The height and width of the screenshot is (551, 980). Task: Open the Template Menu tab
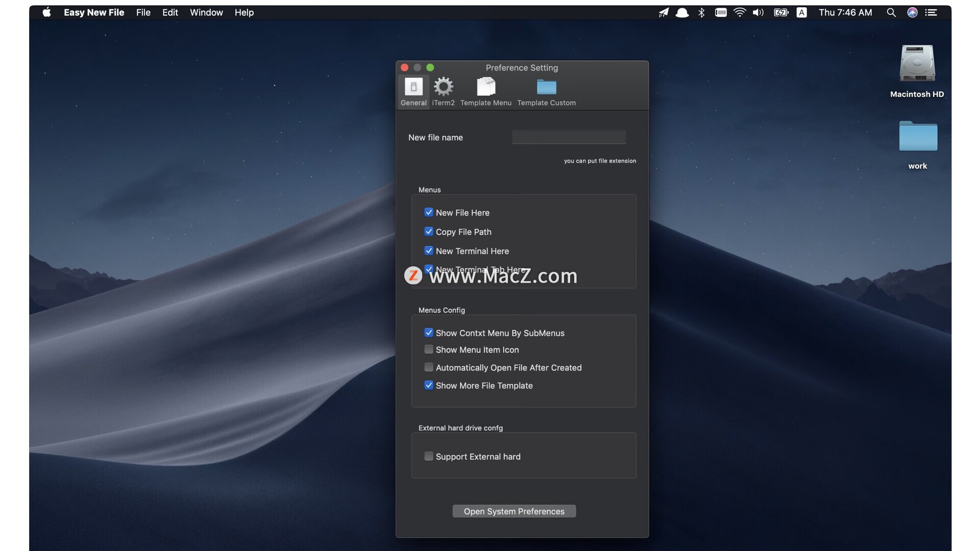pos(485,92)
